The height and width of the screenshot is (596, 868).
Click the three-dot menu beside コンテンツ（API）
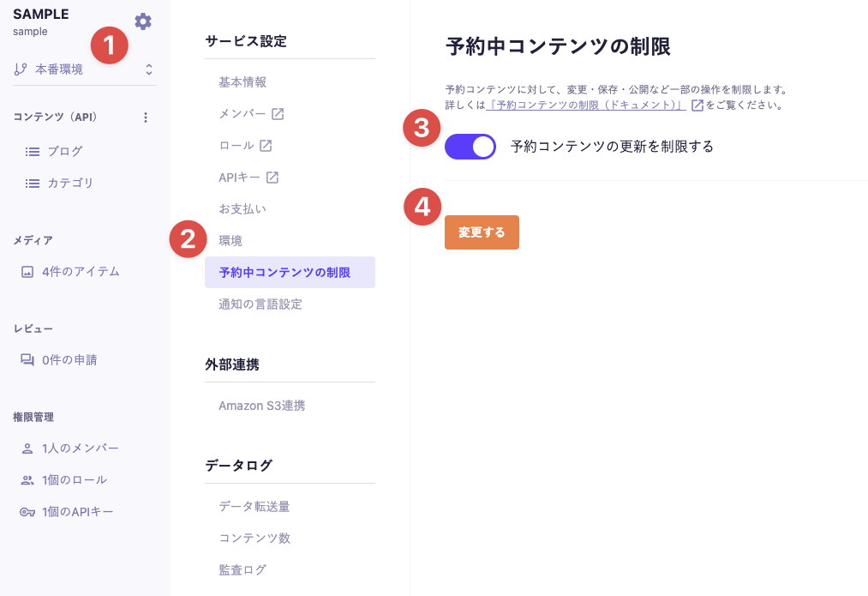click(x=146, y=117)
